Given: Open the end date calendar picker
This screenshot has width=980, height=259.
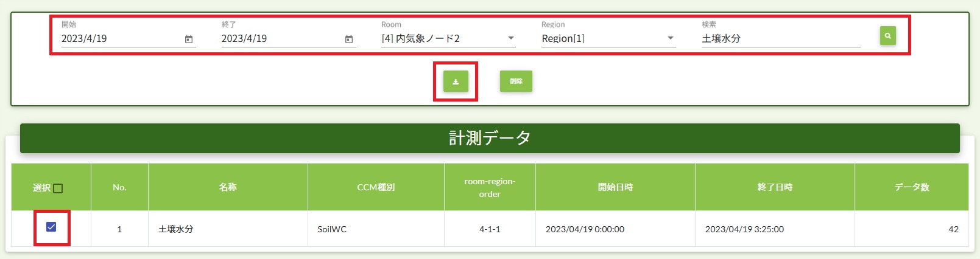Looking at the screenshot, I should pyautogui.click(x=349, y=39).
